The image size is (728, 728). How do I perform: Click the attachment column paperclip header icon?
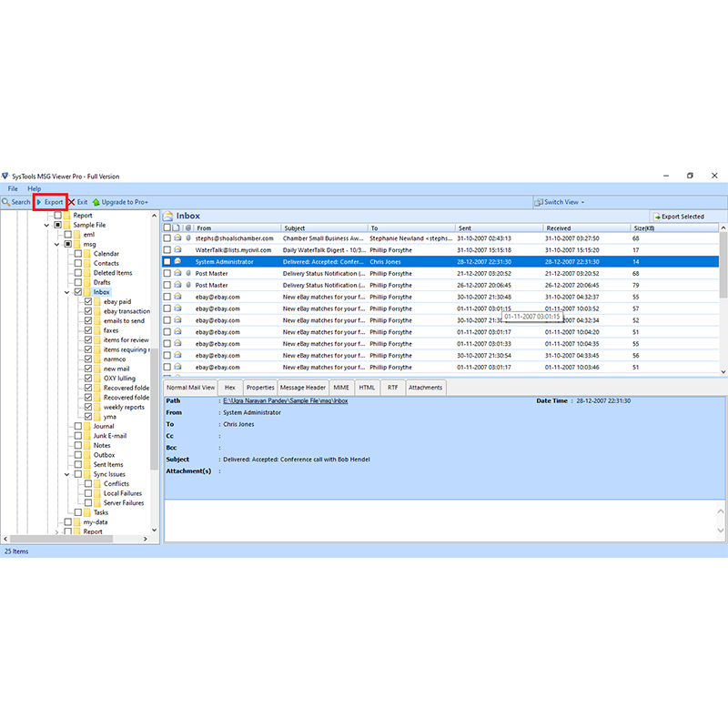[x=188, y=228]
